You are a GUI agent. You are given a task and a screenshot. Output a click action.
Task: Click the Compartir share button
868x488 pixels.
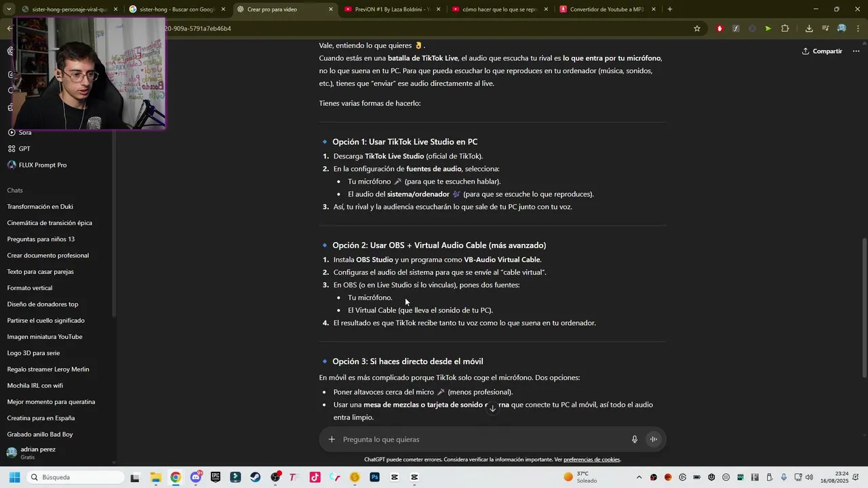822,51
